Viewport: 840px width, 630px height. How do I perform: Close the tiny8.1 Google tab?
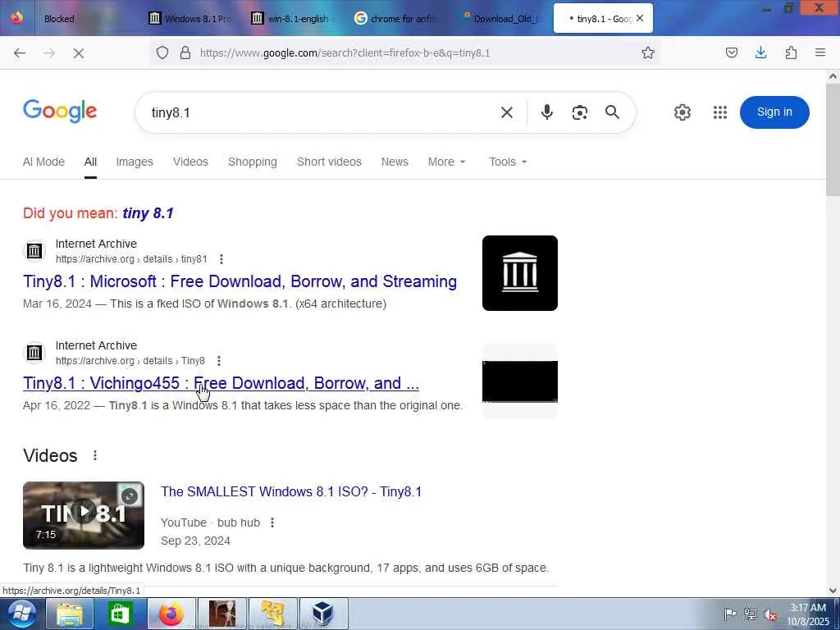[640, 19]
